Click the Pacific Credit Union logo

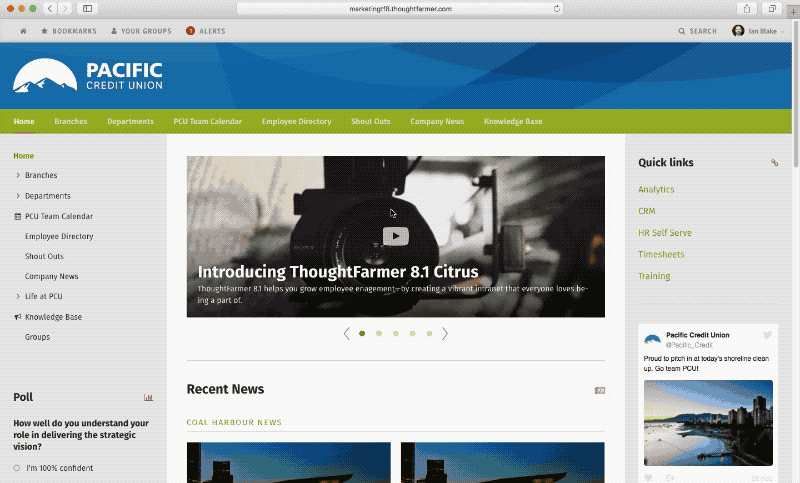tap(88, 75)
